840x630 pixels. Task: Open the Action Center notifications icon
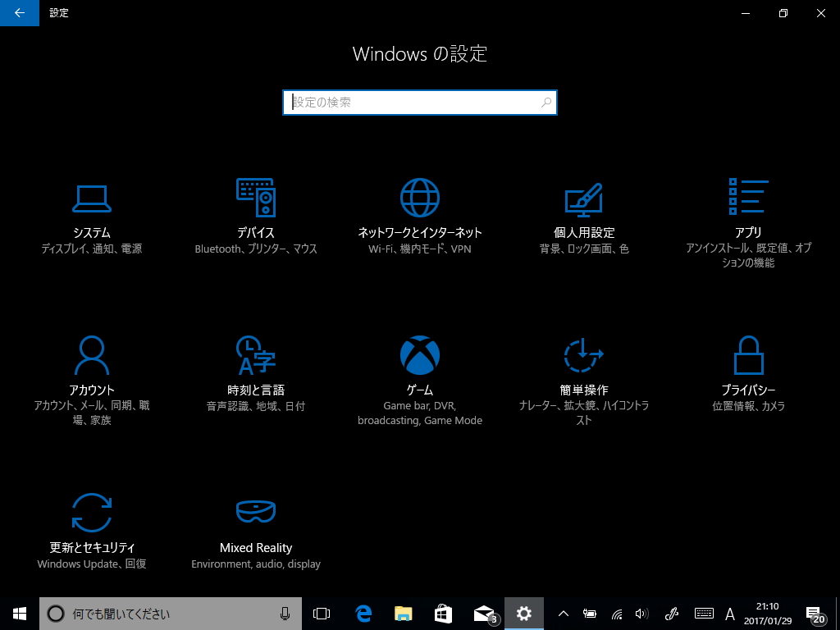pyautogui.click(x=815, y=614)
